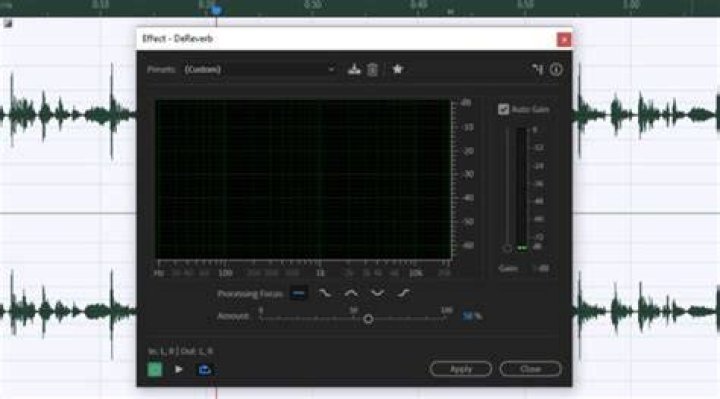Open the Presets (Custom) dropdown

(259, 69)
